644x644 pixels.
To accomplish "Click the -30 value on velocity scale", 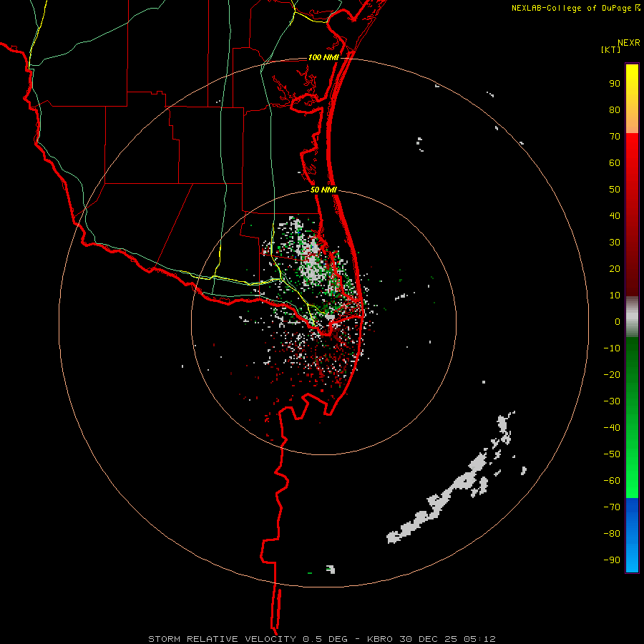I will pos(612,401).
